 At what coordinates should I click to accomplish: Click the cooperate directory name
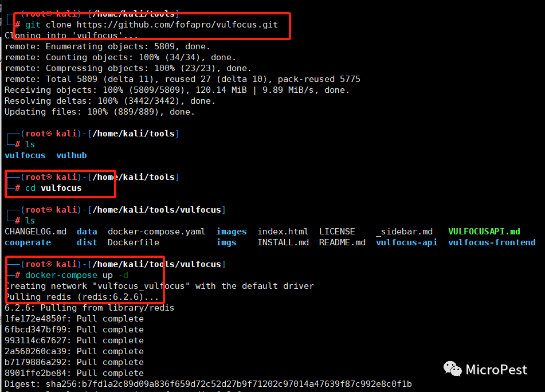(x=28, y=242)
